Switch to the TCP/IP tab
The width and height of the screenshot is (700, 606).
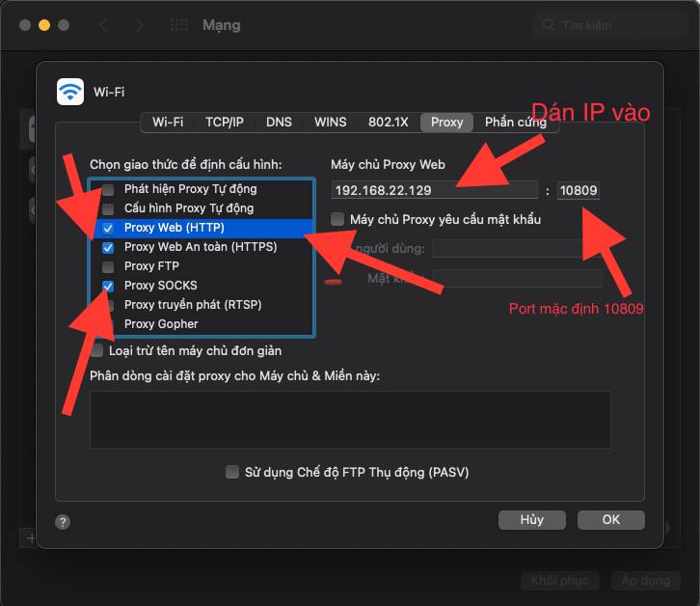click(x=224, y=123)
